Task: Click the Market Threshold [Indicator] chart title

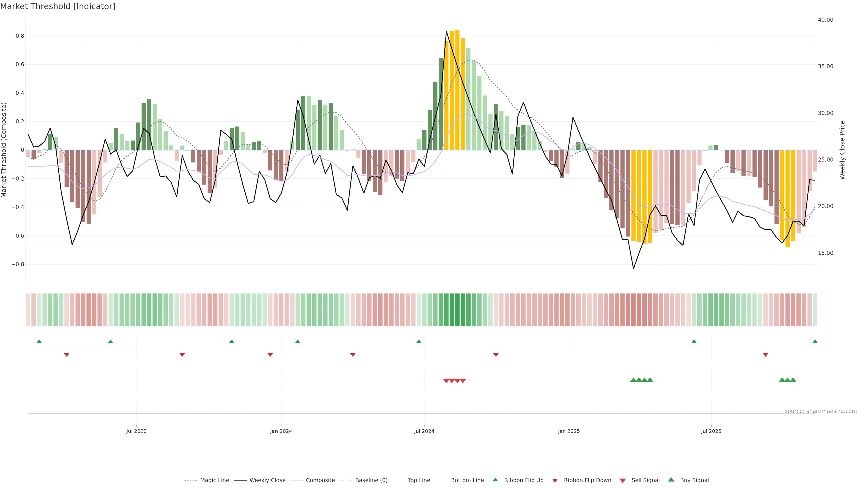Action: (58, 6)
